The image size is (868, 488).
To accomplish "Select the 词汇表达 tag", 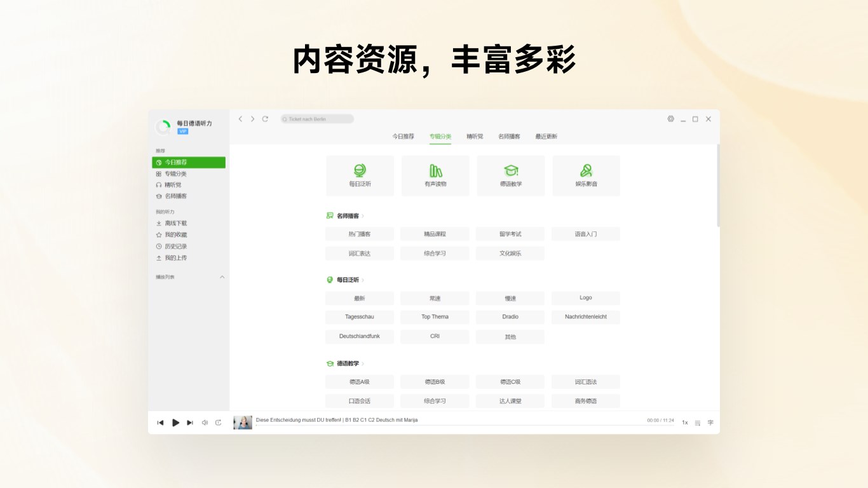I will 360,254.
